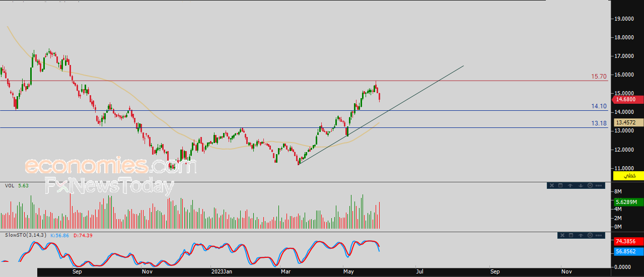
Task: Move the SlowSTO pane up
Action: [581, 235]
